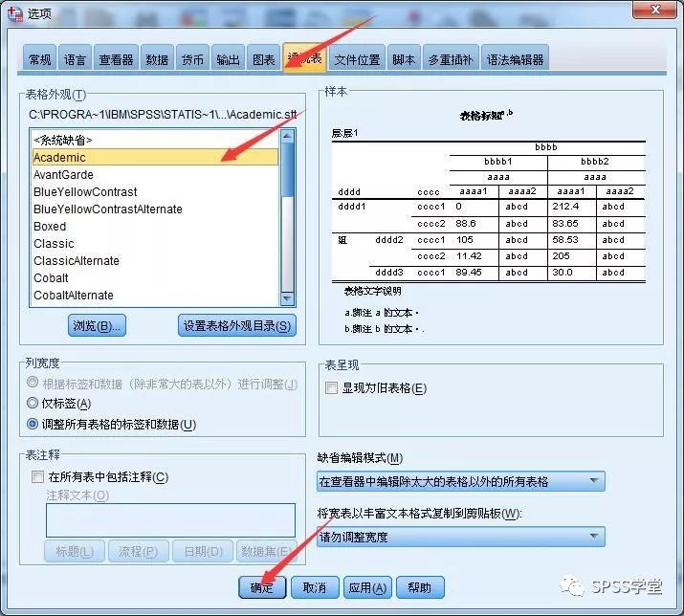Select Cobalt table look
684x616 pixels.
click(x=155, y=278)
